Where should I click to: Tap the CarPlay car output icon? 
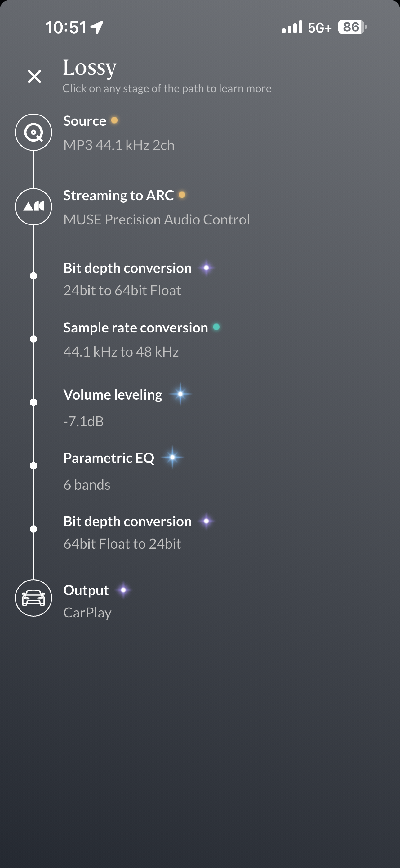coord(34,598)
